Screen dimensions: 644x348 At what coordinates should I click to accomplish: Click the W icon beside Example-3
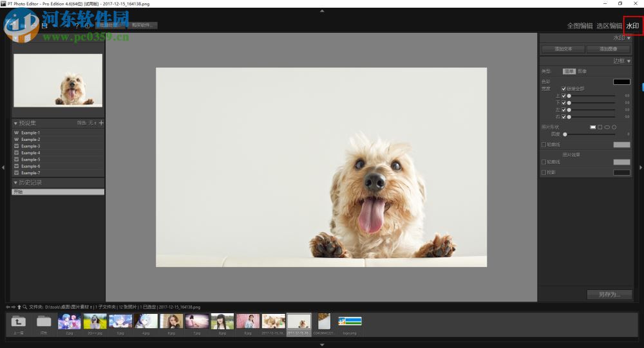pyautogui.click(x=17, y=146)
